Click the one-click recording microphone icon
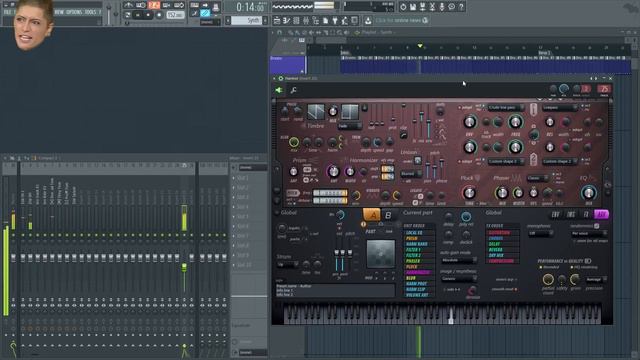 (442, 7)
